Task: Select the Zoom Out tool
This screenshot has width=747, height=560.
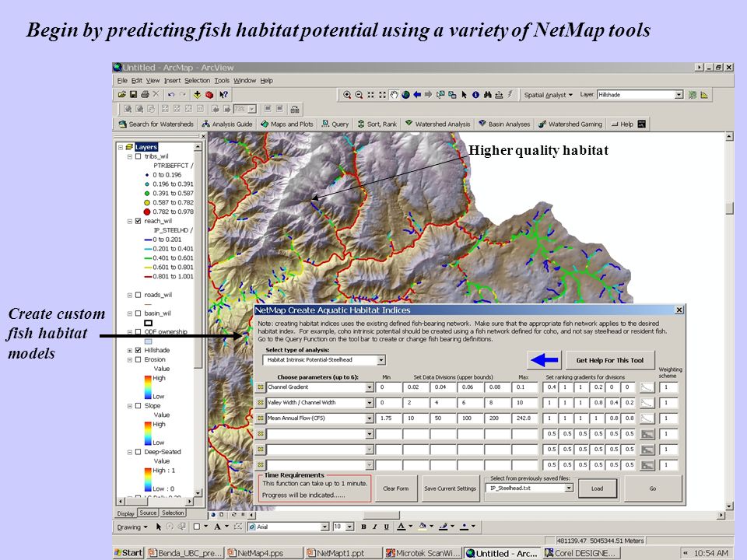Action: (x=359, y=95)
